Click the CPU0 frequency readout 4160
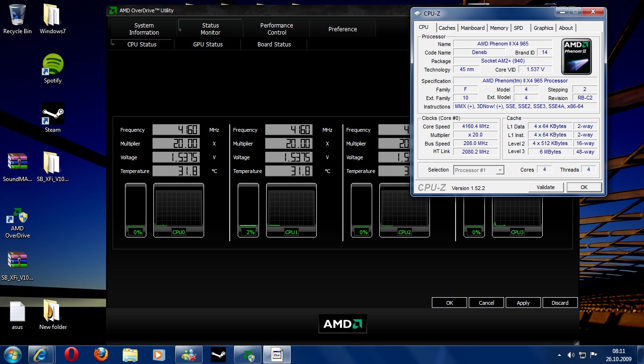The width and height of the screenshot is (644, 364). (x=176, y=130)
